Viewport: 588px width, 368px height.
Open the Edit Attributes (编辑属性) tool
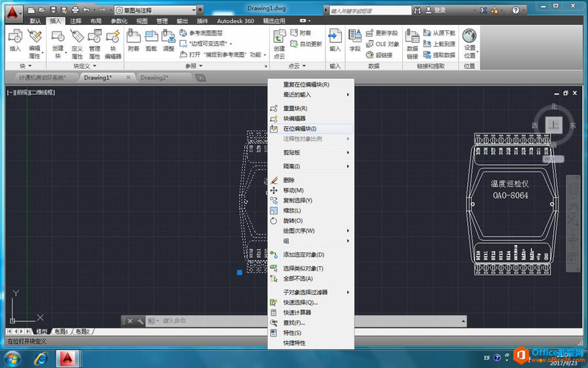point(35,44)
